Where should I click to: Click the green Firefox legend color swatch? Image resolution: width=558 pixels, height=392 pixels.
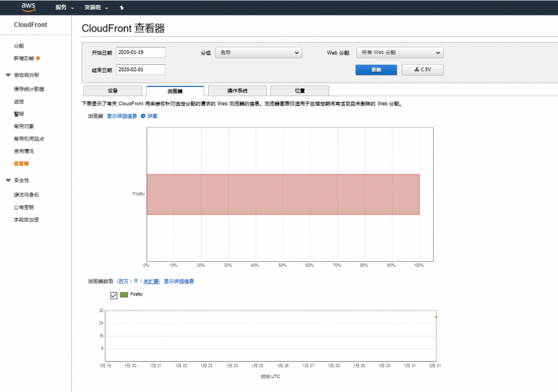124,295
